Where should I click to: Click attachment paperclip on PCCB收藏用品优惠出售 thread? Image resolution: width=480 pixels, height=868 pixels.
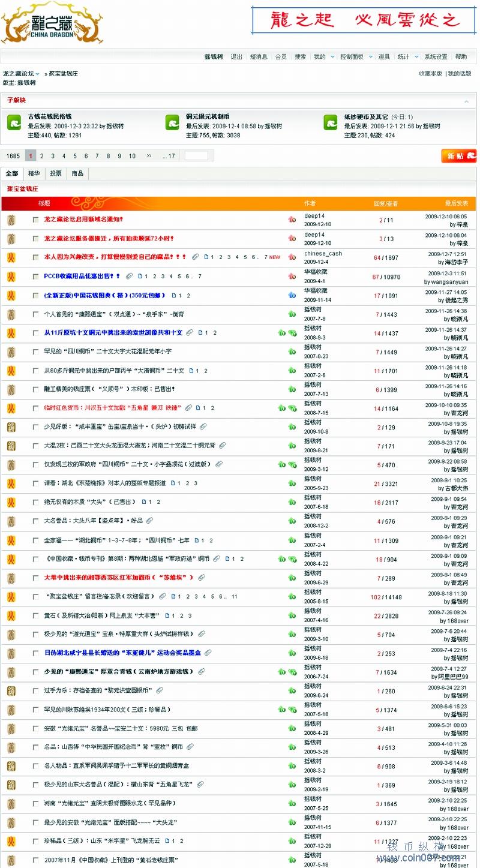130,276
